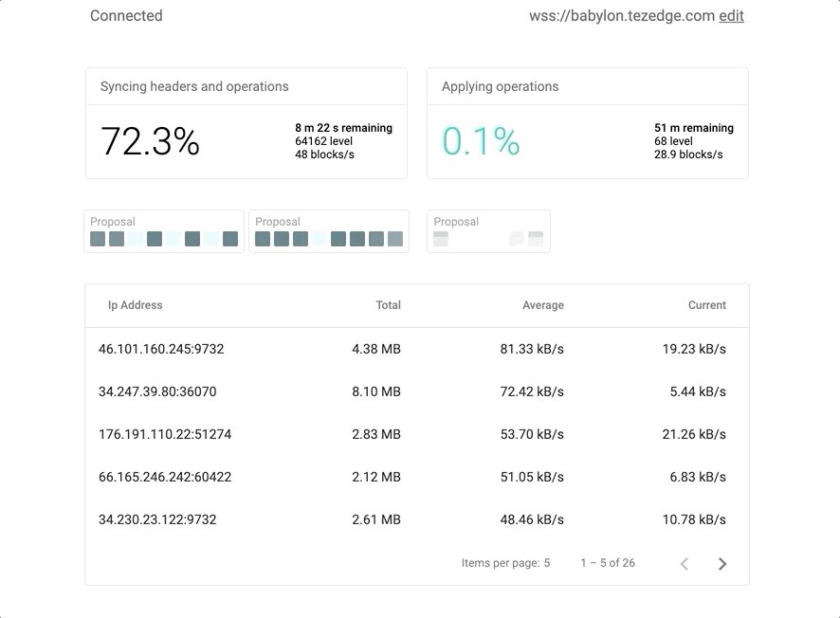Image resolution: width=840 pixels, height=618 pixels.
Task: Click the 21.26 kB/s current value
Action: (694, 434)
